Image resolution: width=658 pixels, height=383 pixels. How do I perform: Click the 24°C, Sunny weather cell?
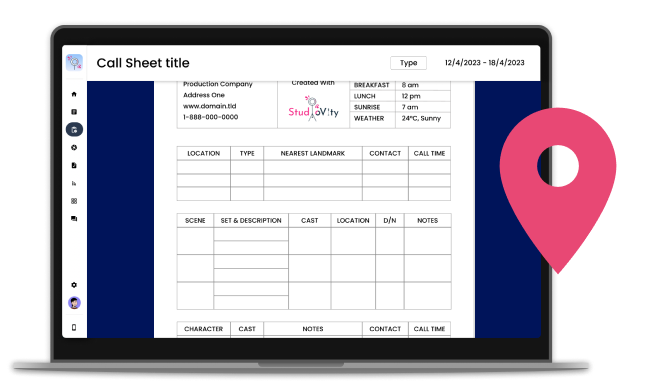[x=422, y=118]
